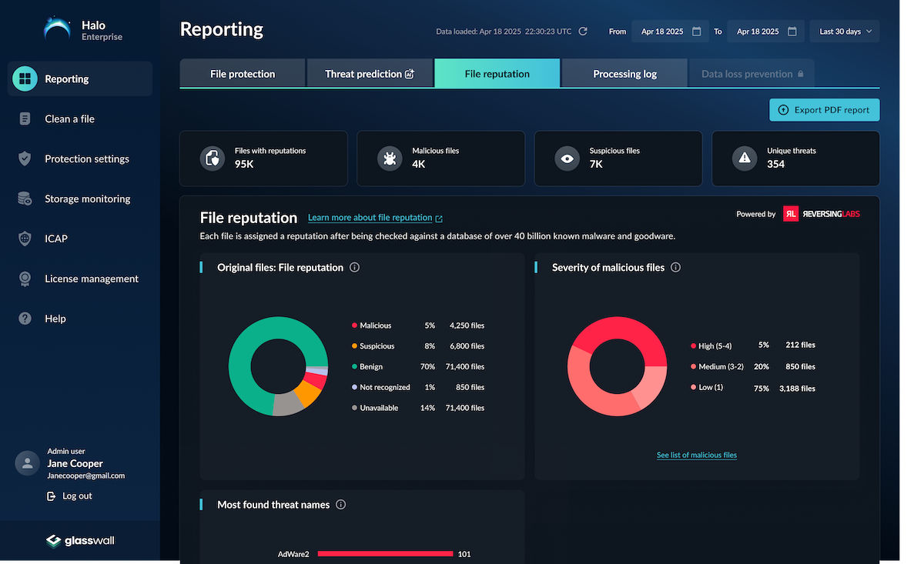Screen dimensions: 924x564
Task: Click the Not recognized legend dot
Action: click(354, 387)
